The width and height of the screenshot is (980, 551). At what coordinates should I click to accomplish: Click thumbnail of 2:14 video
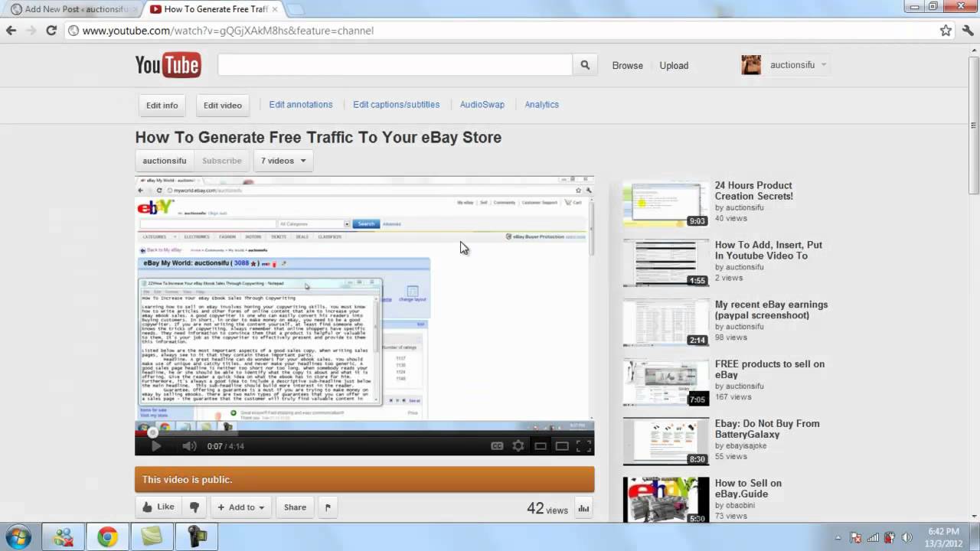(666, 323)
